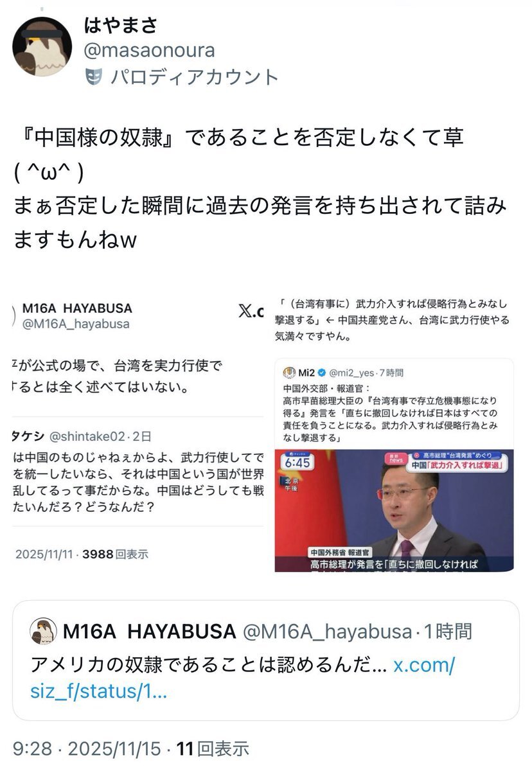
Task: Click Mi2 account avatar in embedded post
Action: [289, 373]
